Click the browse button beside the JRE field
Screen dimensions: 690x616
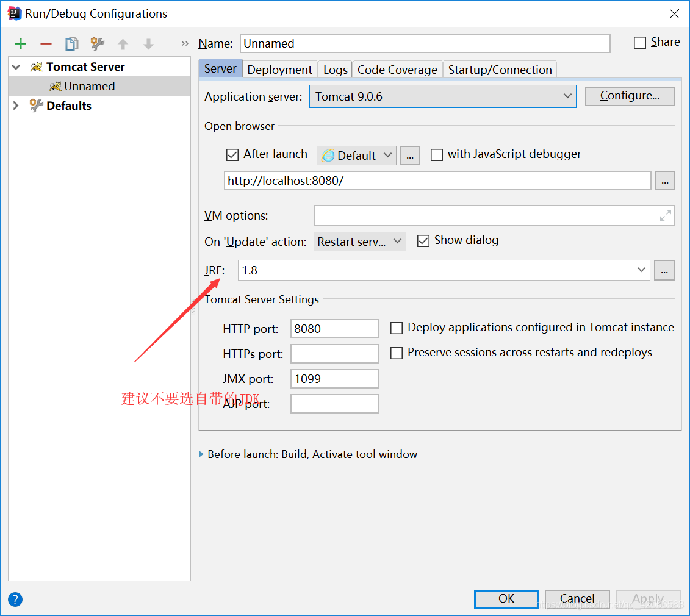(x=664, y=270)
